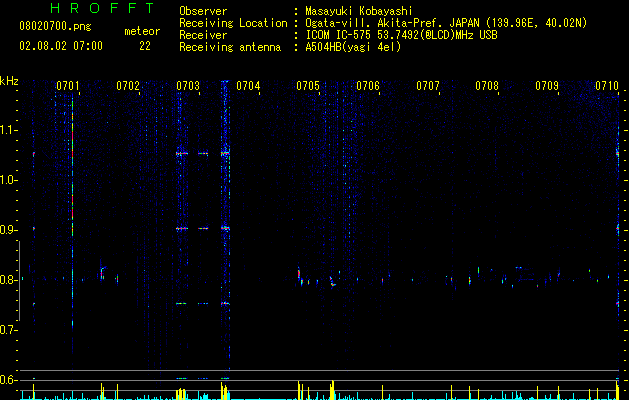Click the 1.0 frequency axis label
Viewport: 629px width, 400px height.
tap(8, 180)
